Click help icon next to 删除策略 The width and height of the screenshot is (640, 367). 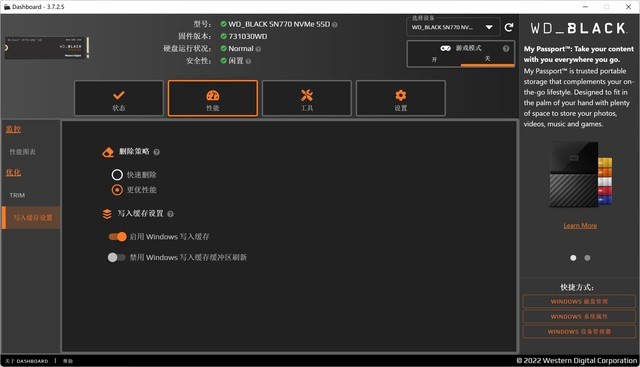point(157,152)
